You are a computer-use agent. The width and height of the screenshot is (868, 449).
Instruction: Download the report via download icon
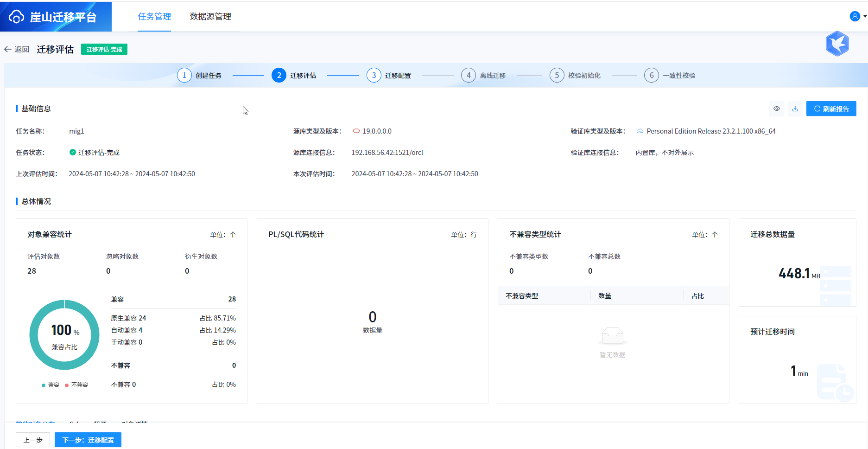pyautogui.click(x=795, y=109)
